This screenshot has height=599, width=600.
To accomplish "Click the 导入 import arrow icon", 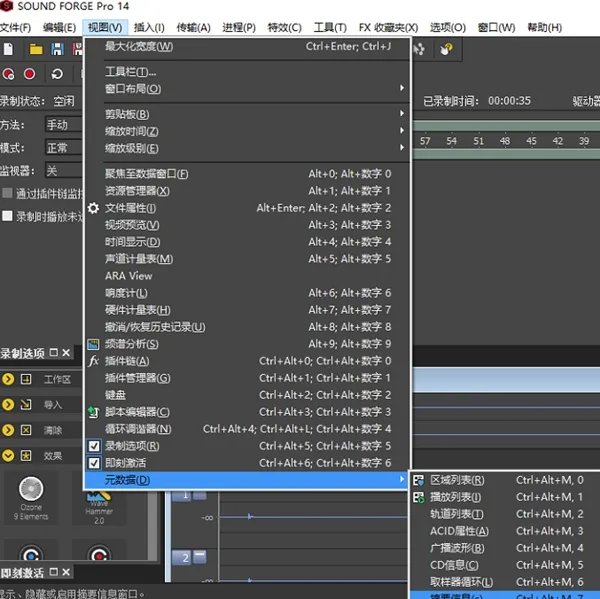I will (26, 405).
